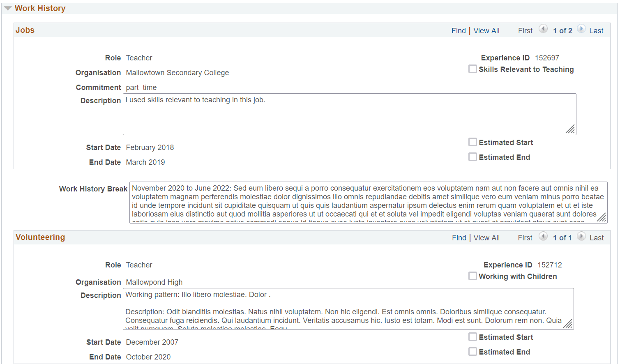
Task: Click the Find link in the Volunteering section
Action: 459,237
